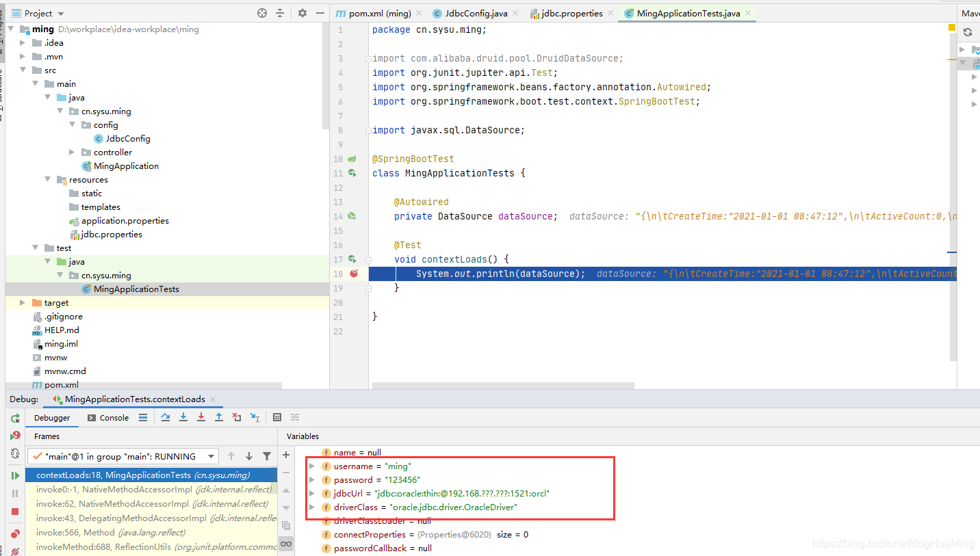Add new watch with plus icon

click(286, 455)
